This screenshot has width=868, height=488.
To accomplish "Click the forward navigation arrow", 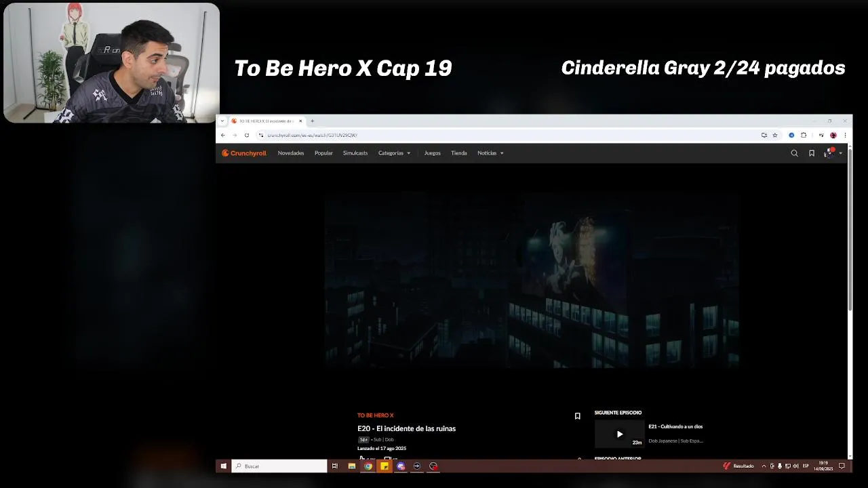I will (235, 135).
